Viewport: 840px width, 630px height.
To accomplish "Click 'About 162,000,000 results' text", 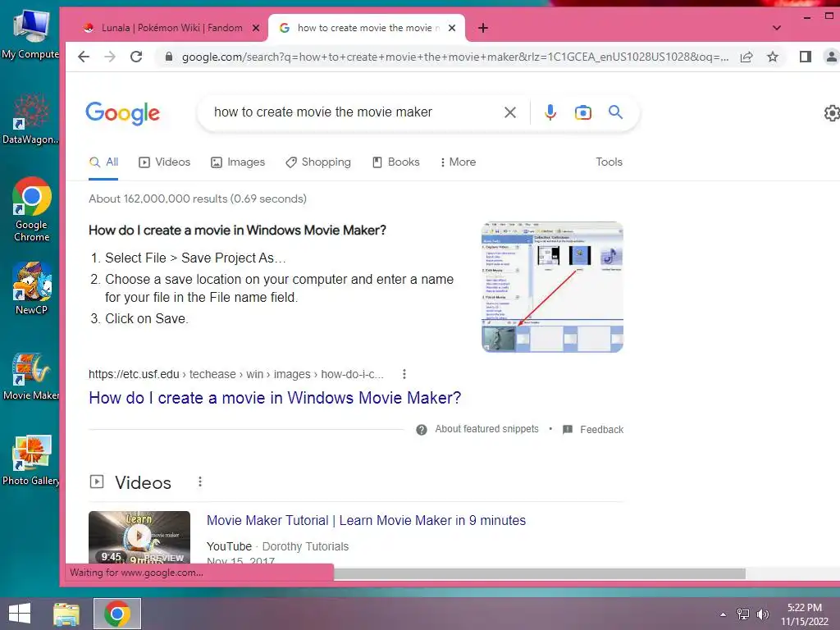I will (x=198, y=199).
